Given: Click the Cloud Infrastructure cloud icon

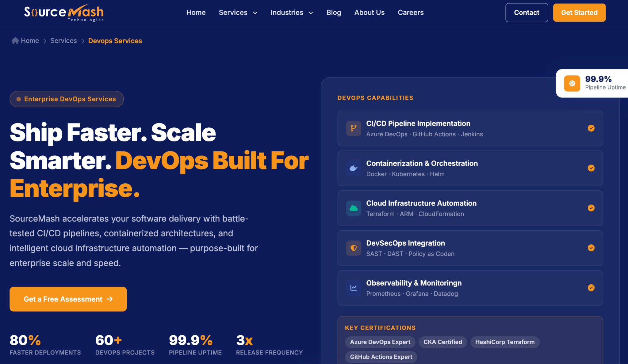Looking at the screenshot, I should tap(354, 208).
